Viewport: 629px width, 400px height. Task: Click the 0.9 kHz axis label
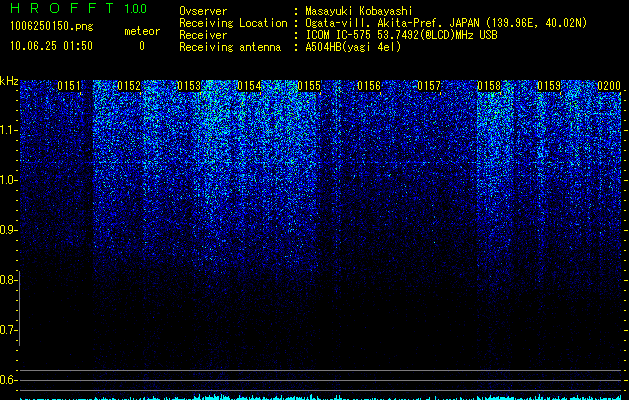pyautogui.click(x=8, y=230)
